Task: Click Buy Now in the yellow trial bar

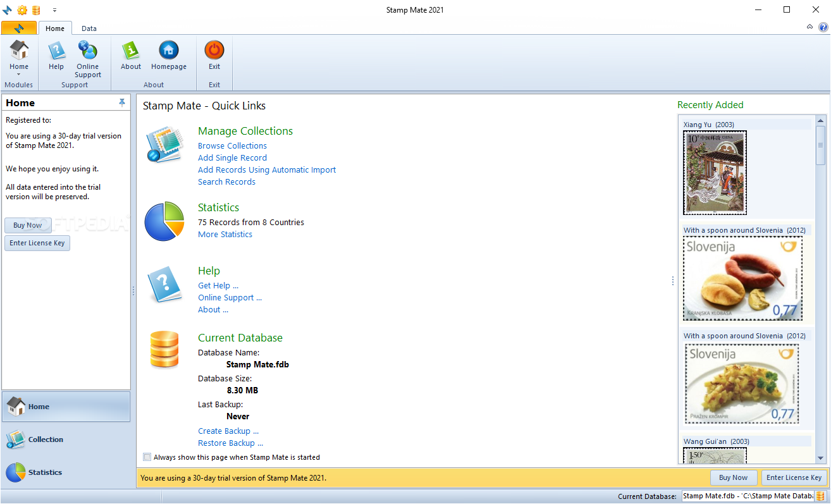Action: click(734, 477)
